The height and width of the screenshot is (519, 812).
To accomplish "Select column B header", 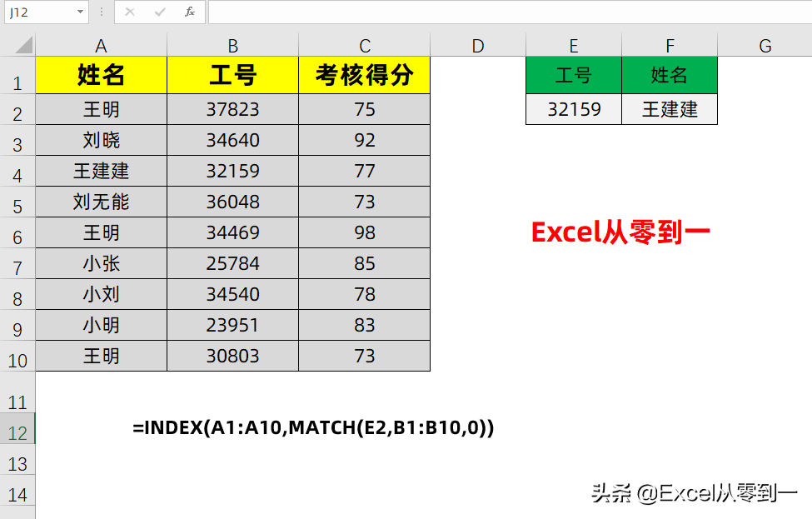I will point(232,46).
